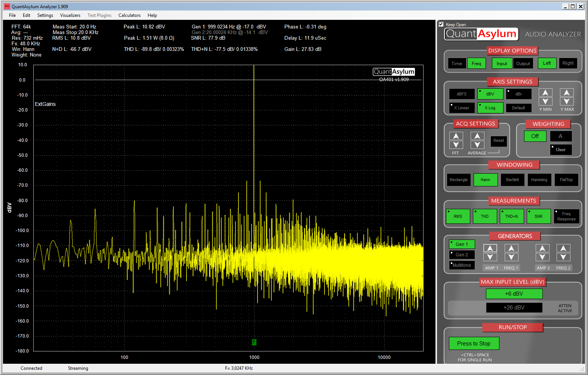Switch to X Linear axis
This screenshot has width=588, height=375.
[x=462, y=108]
